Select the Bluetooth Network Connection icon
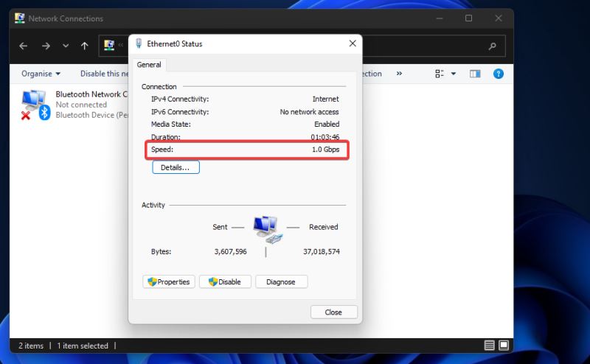 click(x=34, y=105)
